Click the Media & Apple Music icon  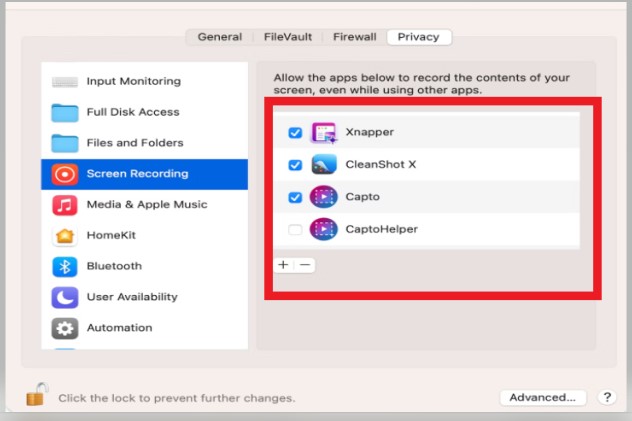(x=64, y=205)
